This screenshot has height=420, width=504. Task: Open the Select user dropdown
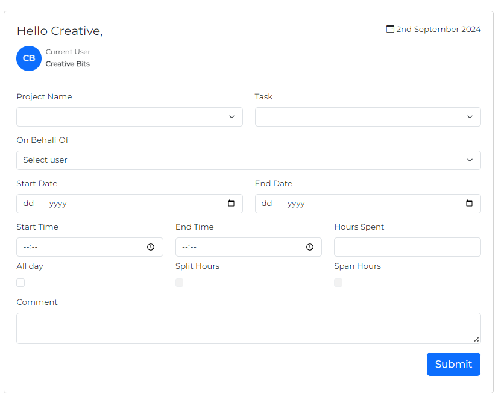tap(248, 160)
